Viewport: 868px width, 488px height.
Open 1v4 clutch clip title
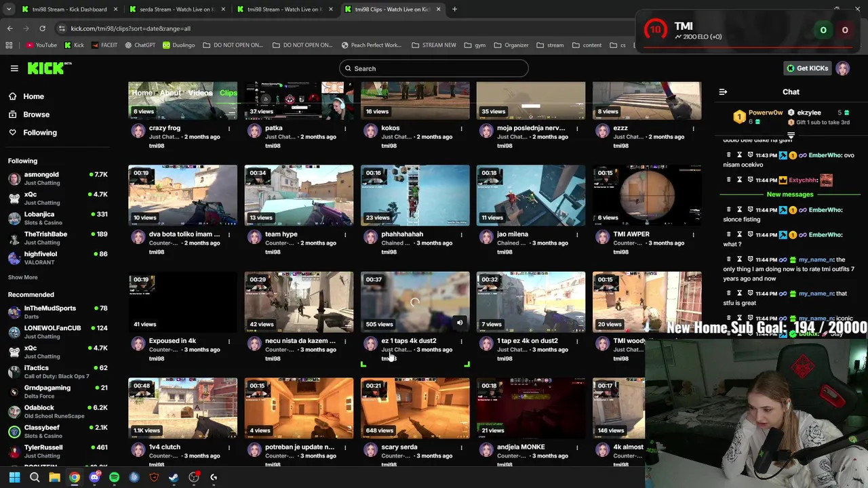(165, 447)
